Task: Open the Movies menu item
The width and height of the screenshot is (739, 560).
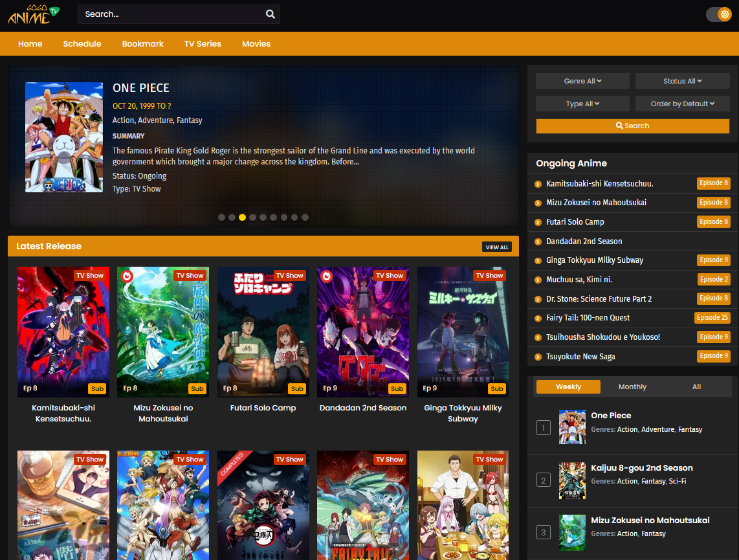Action: (256, 44)
